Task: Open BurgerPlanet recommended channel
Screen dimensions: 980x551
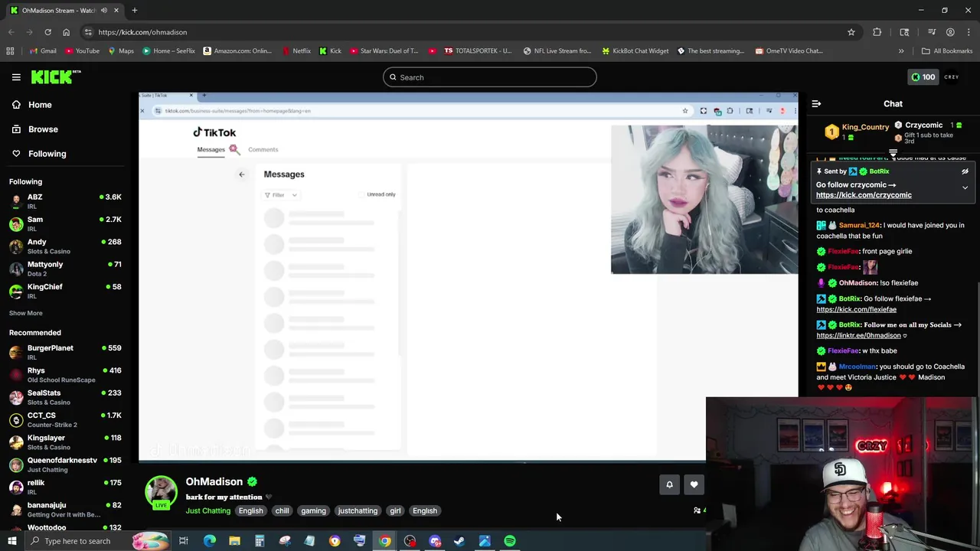Action: 65,352
